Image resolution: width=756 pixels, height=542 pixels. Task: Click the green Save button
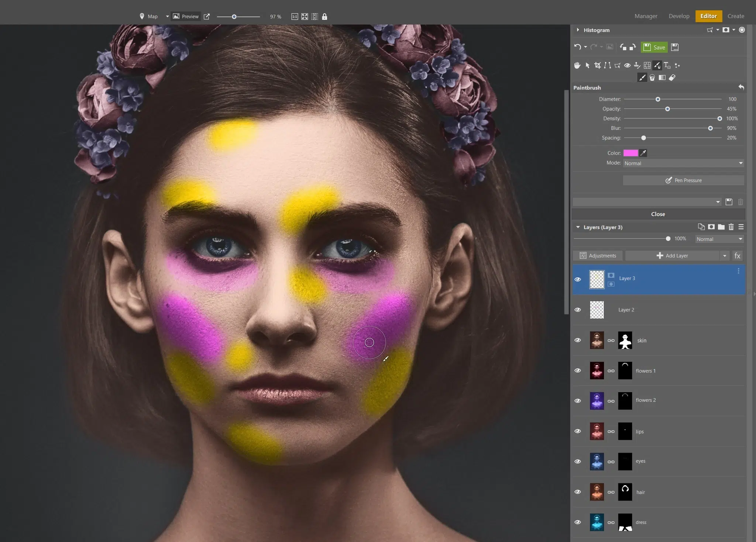(655, 47)
